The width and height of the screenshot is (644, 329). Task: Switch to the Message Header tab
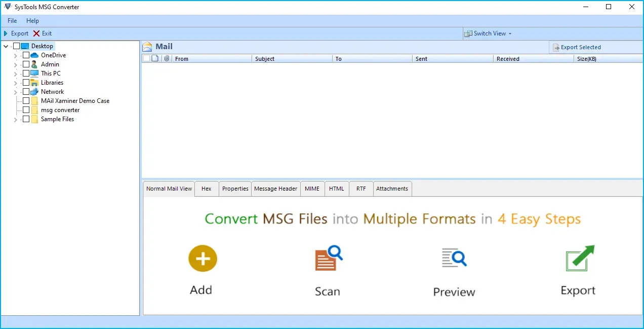(x=276, y=189)
